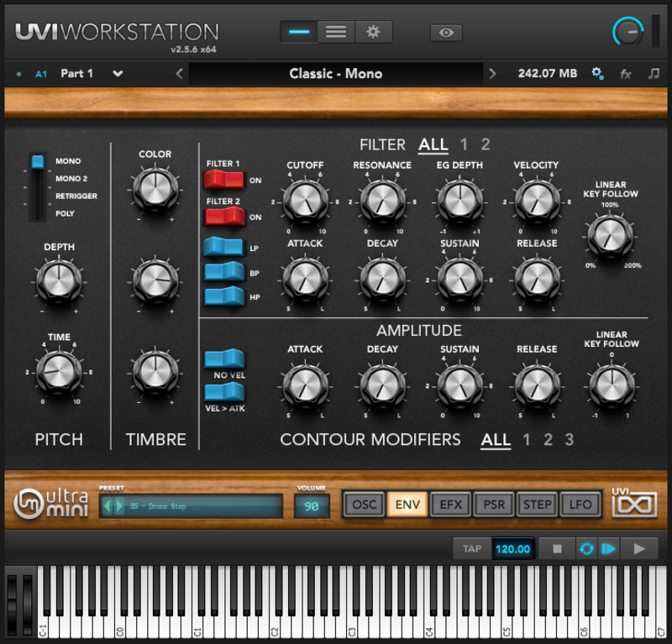Click the filter VELOCITY knob
Screen dimensions: 672x644
pyautogui.click(x=537, y=201)
